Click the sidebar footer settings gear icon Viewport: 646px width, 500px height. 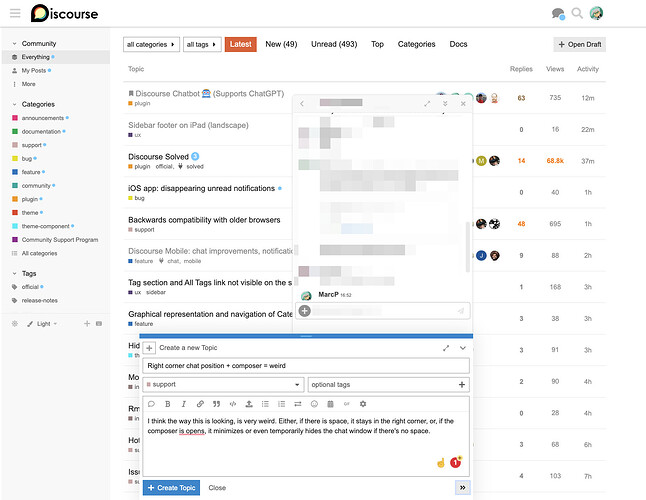pyautogui.click(x=15, y=324)
